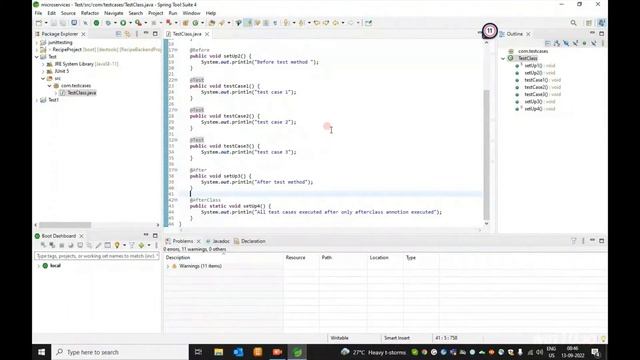Click Package Explorer horizontal scrollbar thumb
The height and width of the screenshot is (360, 640).
(x=65, y=225)
